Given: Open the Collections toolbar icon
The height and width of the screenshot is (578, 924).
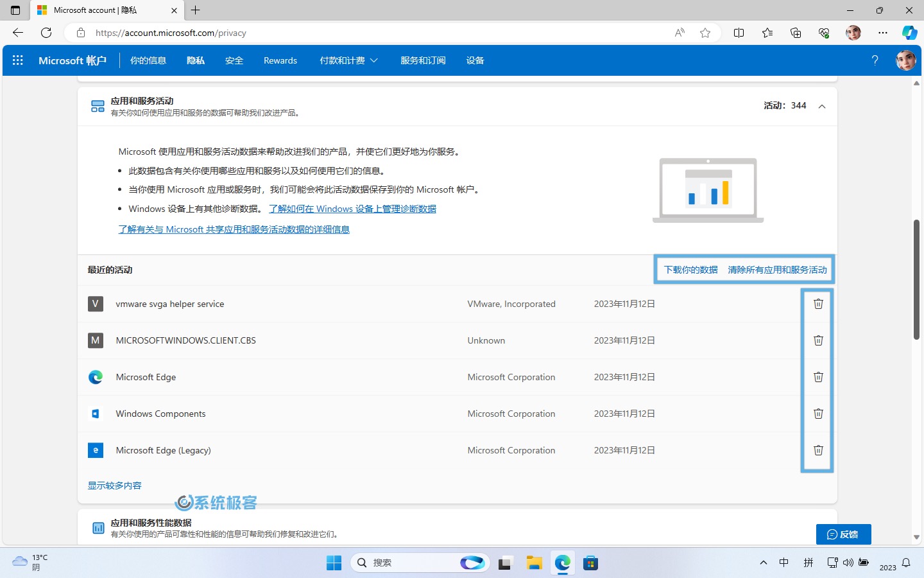Looking at the screenshot, I should pyautogui.click(x=796, y=33).
